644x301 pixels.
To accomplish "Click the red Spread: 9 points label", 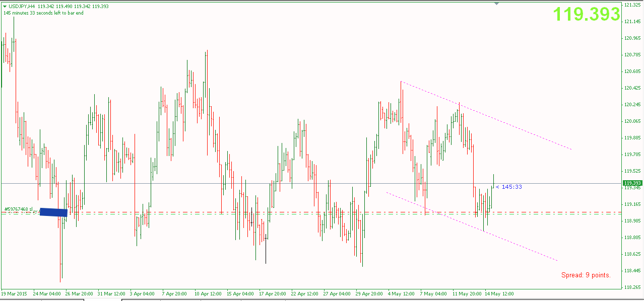I will pos(586,275).
